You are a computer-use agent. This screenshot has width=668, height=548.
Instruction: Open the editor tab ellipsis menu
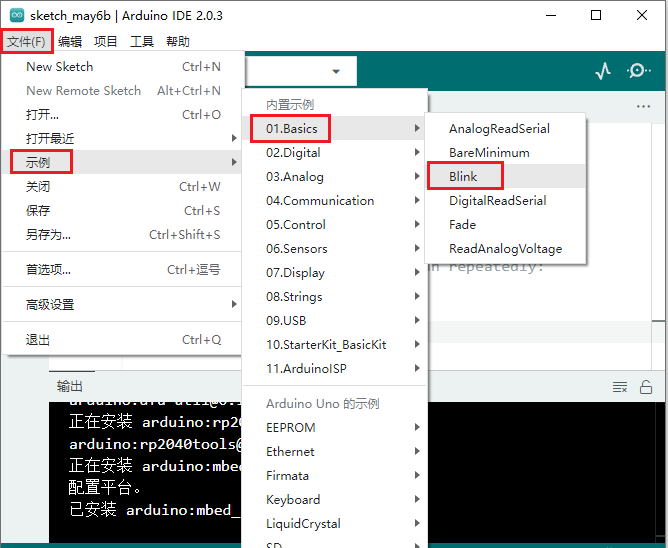point(643,106)
